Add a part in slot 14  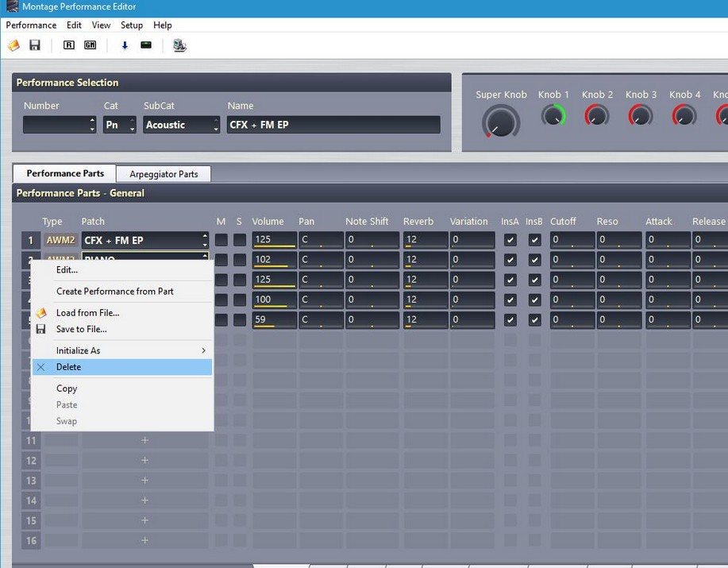click(x=144, y=500)
